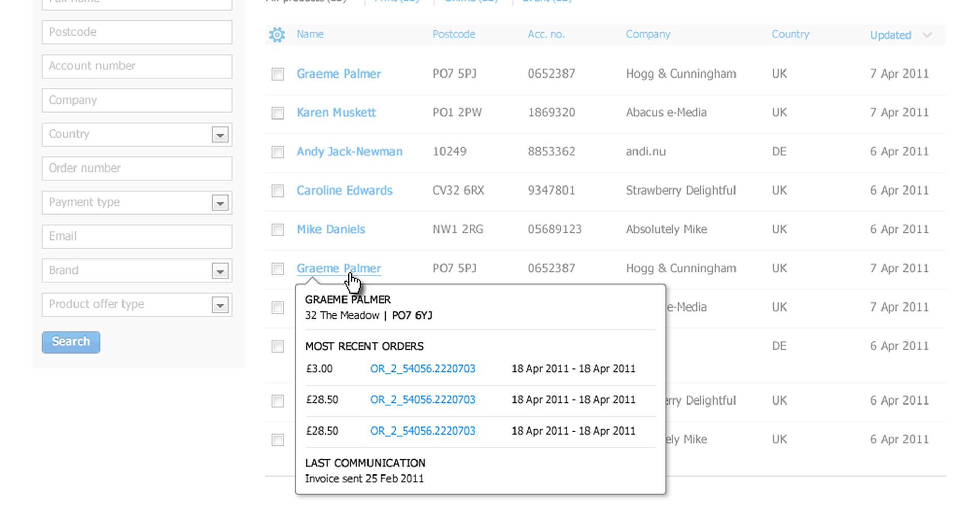980x523 pixels.
Task: Focus the Email search field
Action: click(x=137, y=236)
